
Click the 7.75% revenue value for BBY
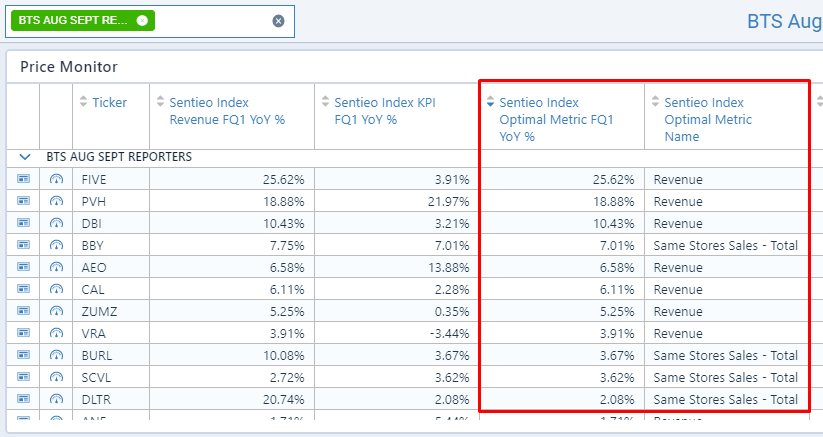point(287,246)
